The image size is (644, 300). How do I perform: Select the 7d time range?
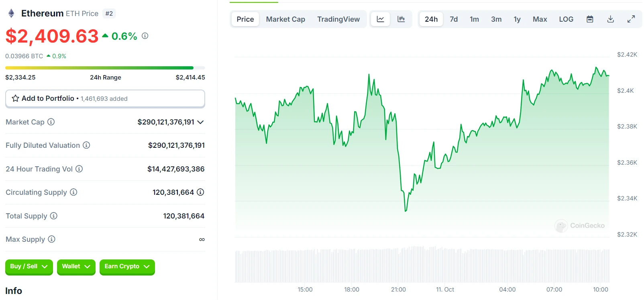point(454,19)
